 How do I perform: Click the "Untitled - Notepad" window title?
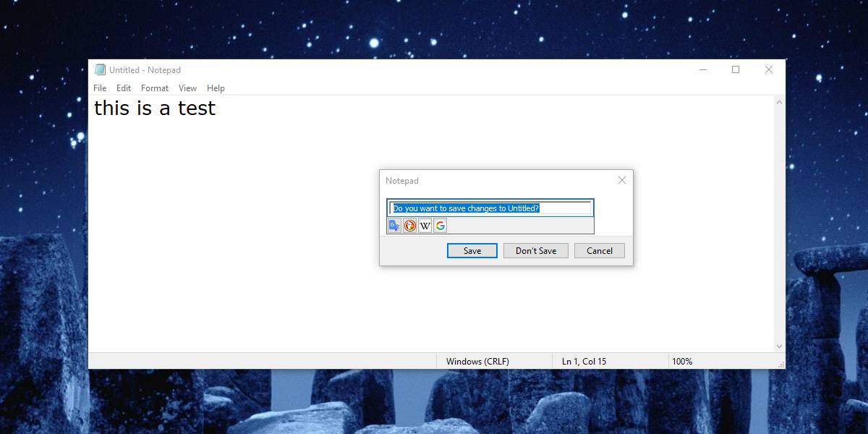(x=145, y=70)
